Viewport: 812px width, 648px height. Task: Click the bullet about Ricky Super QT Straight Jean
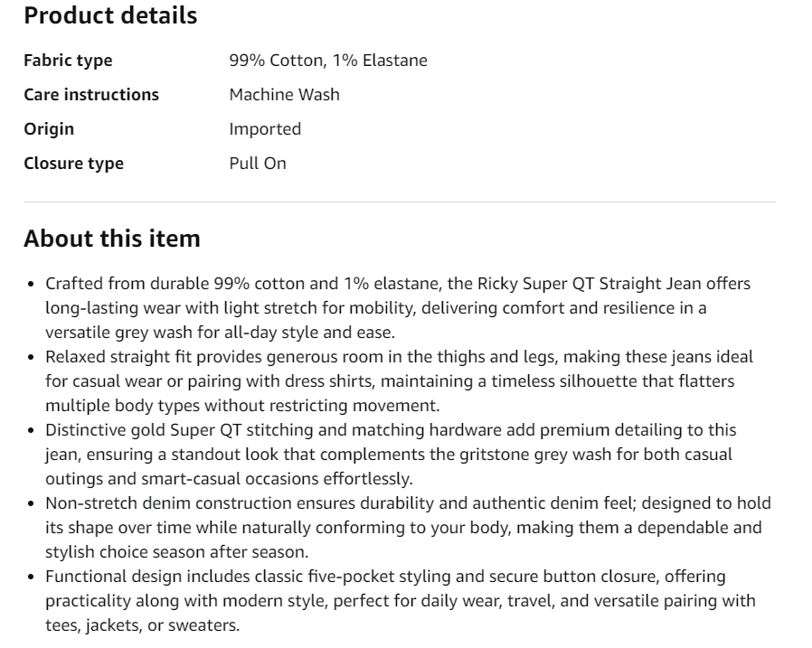pyautogui.click(x=398, y=307)
